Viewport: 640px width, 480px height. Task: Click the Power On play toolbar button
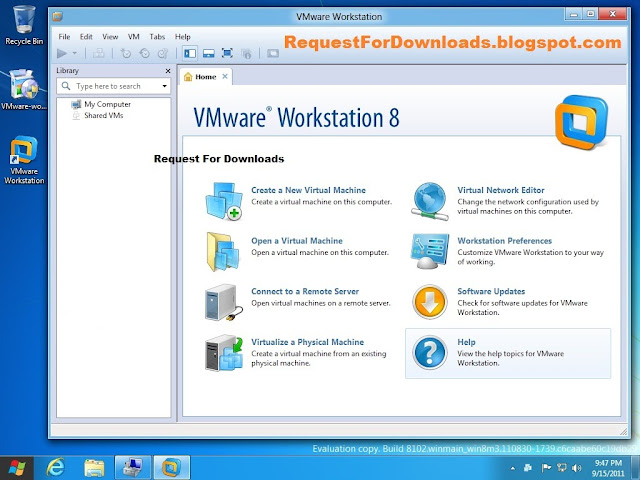point(62,53)
